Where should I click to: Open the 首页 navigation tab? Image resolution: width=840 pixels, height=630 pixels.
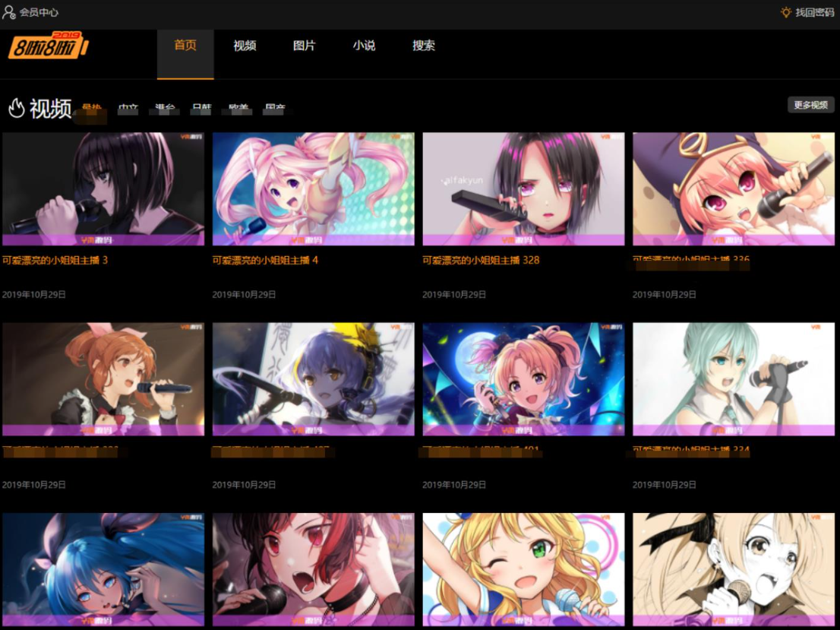click(x=185, y=46)
